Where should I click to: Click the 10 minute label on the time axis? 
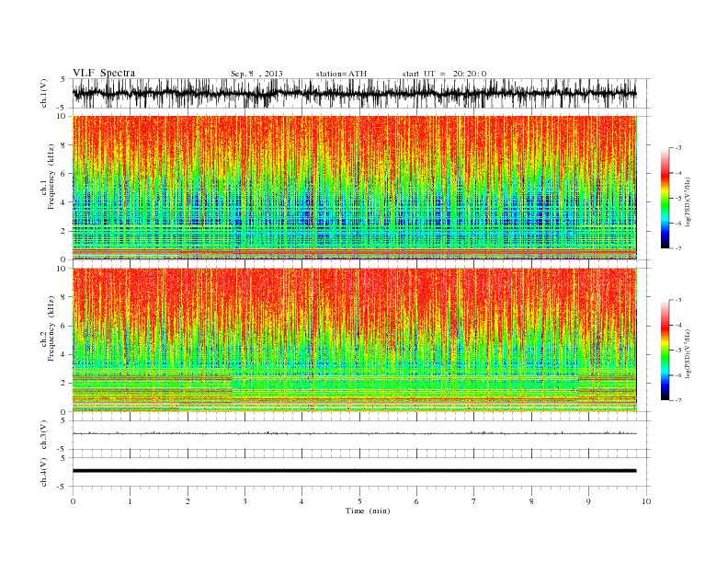click(646, 501)
